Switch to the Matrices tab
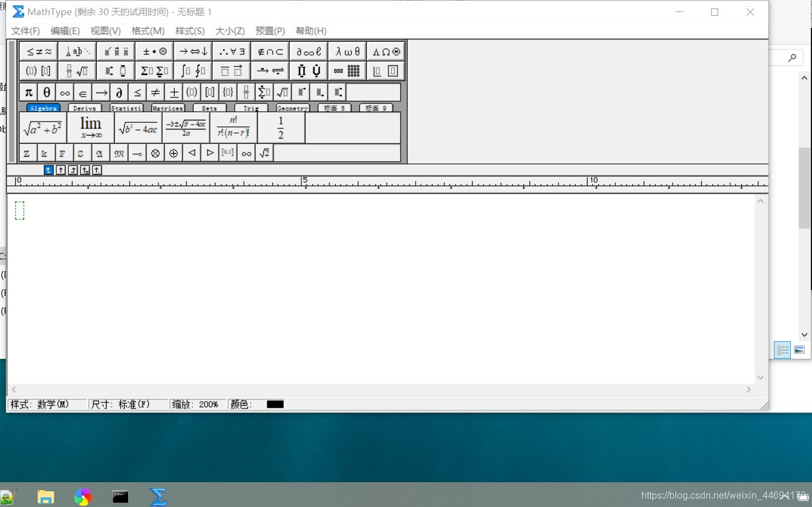812x507 pixels. (168, 108)
